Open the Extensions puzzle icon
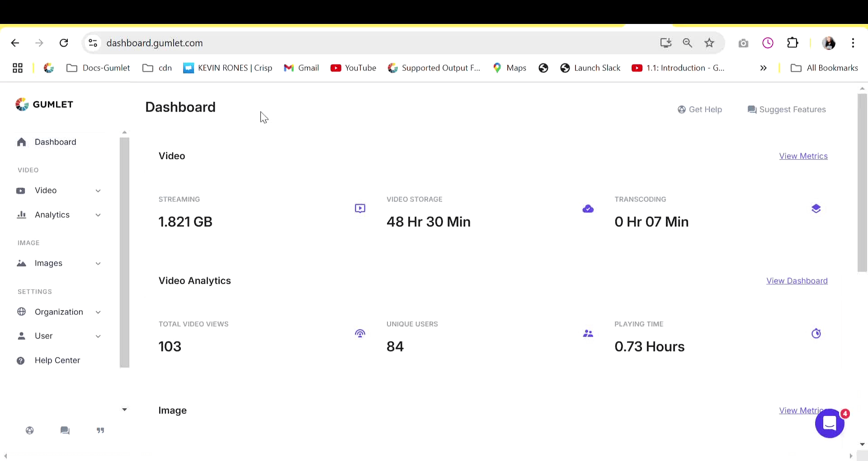This screenshot has height=461, width=868. tap(793, 43)
